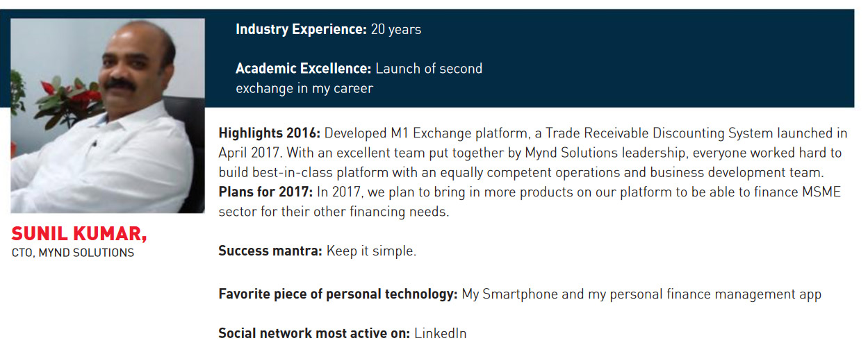
Task: Click the Plans for 2017 heading
Action: (265, 192)
